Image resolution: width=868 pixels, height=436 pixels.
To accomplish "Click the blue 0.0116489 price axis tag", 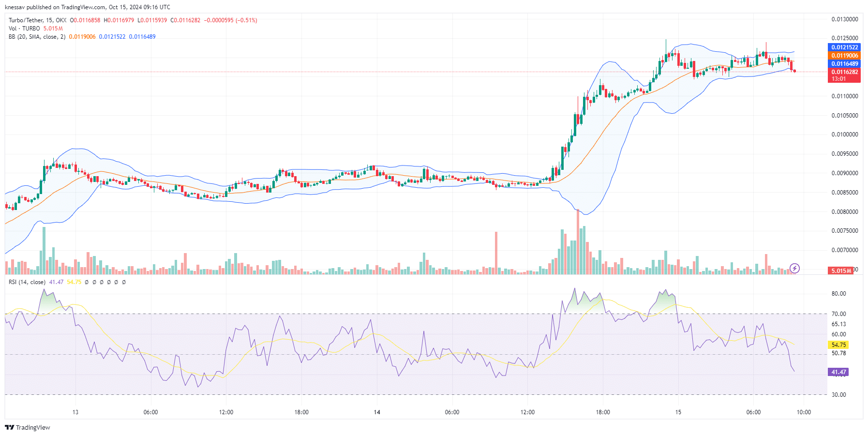I will [x=844, y=64].
